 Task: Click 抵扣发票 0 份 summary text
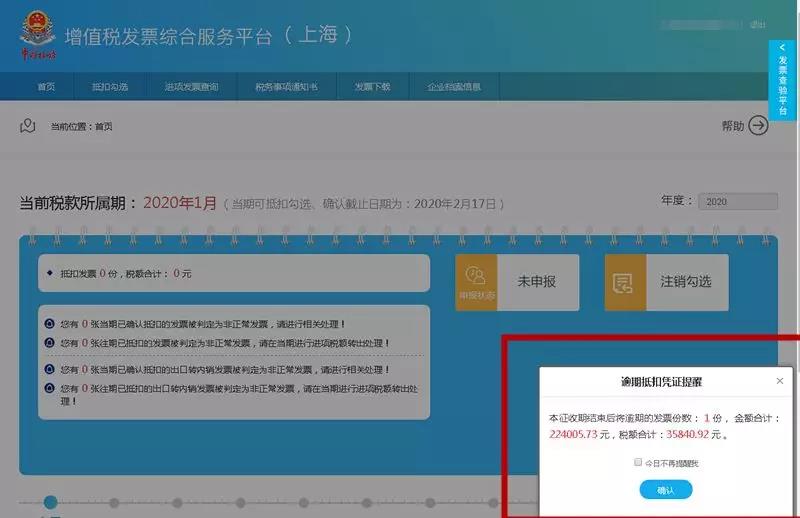(89, 274)
